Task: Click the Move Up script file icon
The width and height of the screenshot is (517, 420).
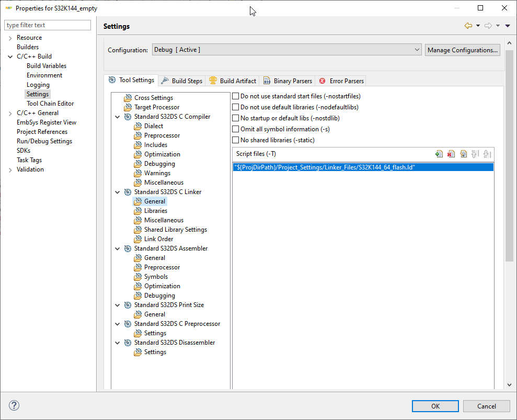Action: coord(475,154)
